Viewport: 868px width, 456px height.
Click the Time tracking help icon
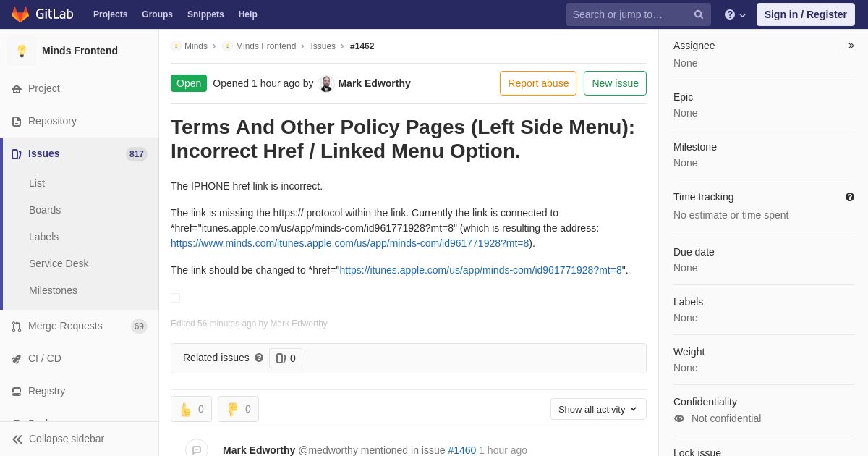click(850, 197)
